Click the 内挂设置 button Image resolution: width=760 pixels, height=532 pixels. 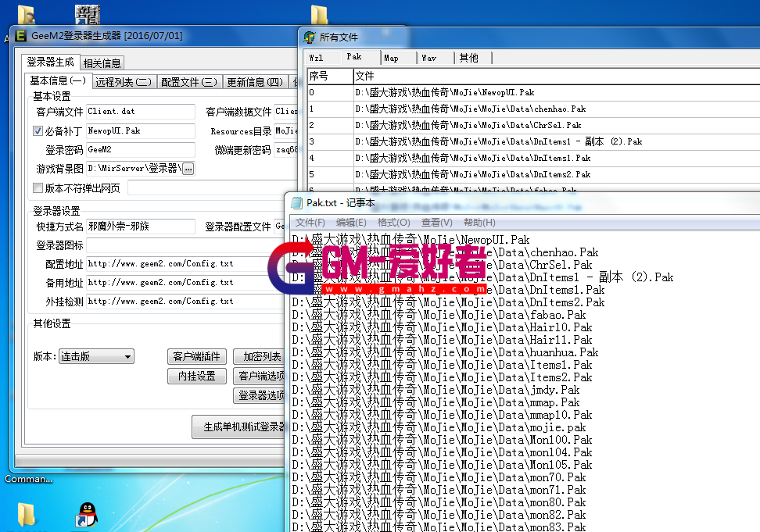pyautogui.click(x=197, y=376)
